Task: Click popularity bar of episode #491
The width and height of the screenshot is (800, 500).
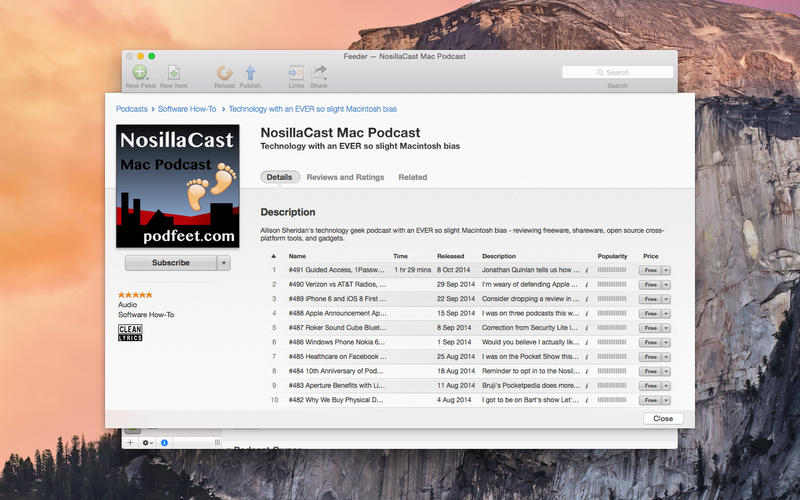Action: [x=612, y=270]
